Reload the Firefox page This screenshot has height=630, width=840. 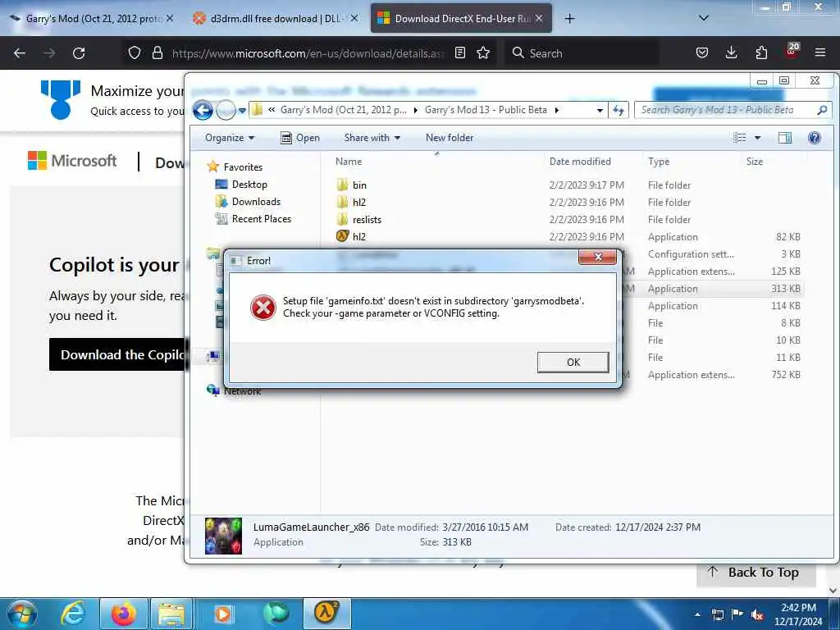tap(79, 53)
